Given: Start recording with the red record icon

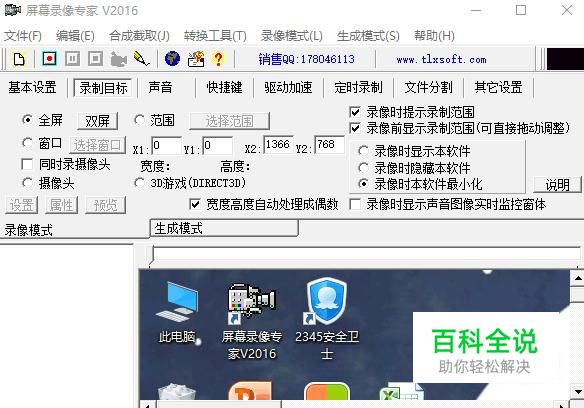Looking at the screenshot, I should (x=49, y=59).
